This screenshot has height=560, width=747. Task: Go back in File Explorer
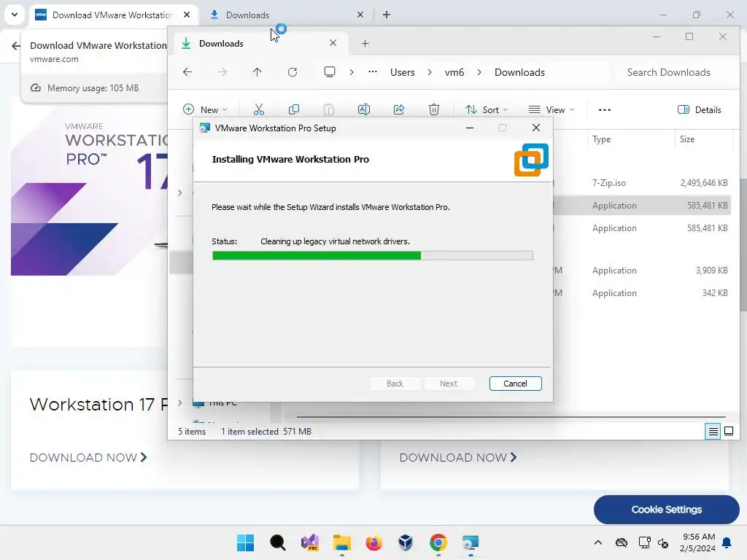point(187,72)
